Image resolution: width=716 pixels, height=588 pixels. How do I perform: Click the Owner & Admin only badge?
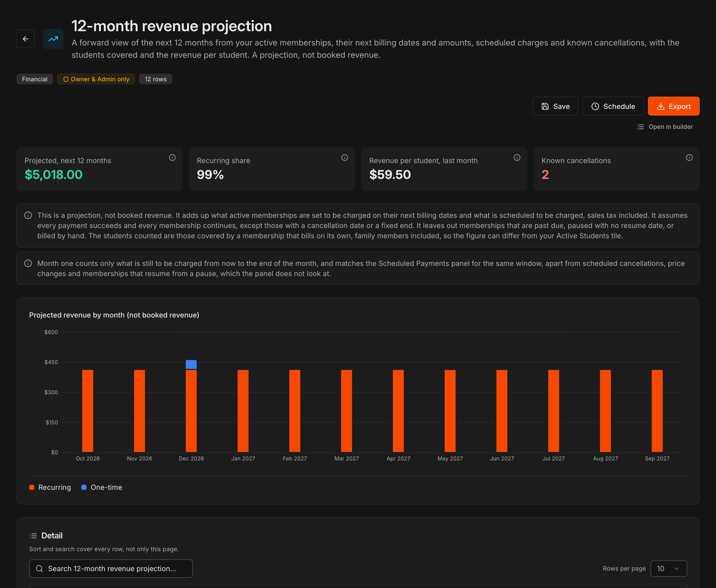[x=96, y=79]
